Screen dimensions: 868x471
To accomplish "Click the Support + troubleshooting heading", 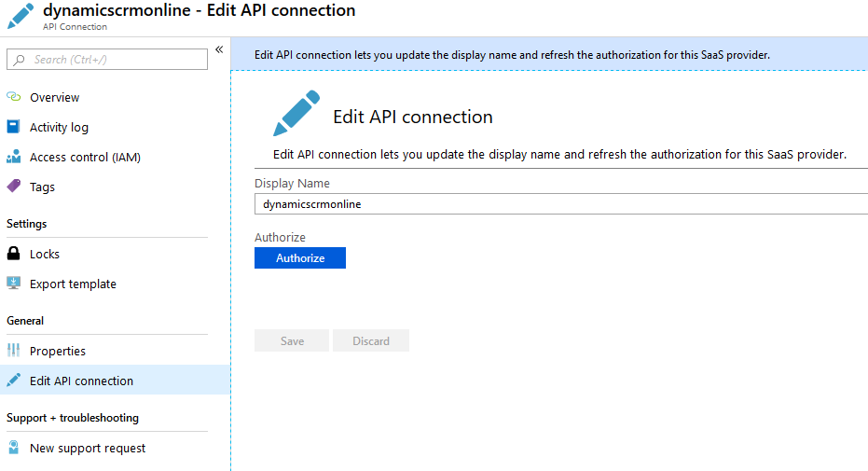I will pyautogui.click(x=73, y=418).
